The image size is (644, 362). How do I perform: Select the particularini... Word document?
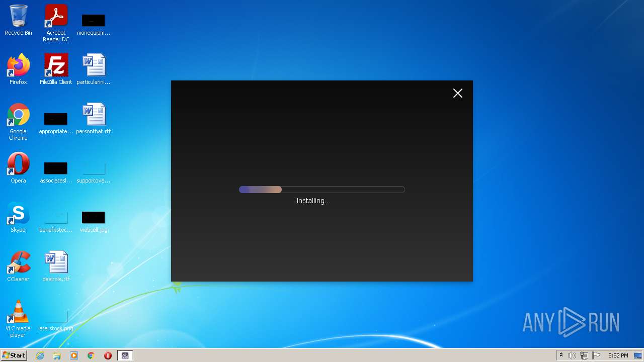(x=94, y=69)
